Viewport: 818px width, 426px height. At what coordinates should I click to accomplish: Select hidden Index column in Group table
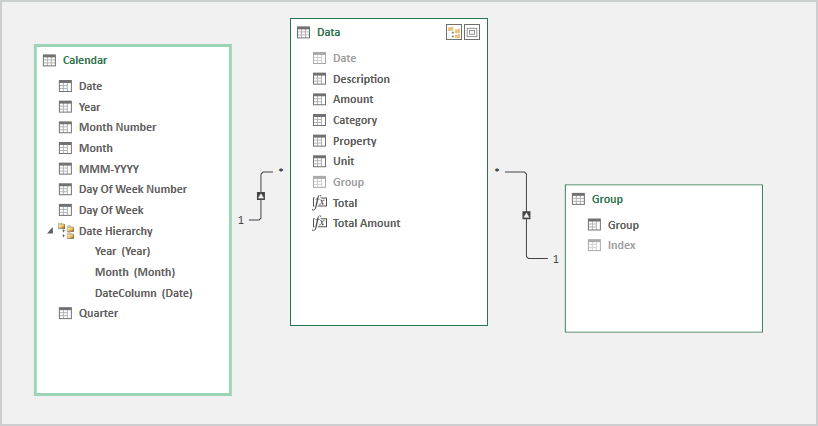pos(621,245)
